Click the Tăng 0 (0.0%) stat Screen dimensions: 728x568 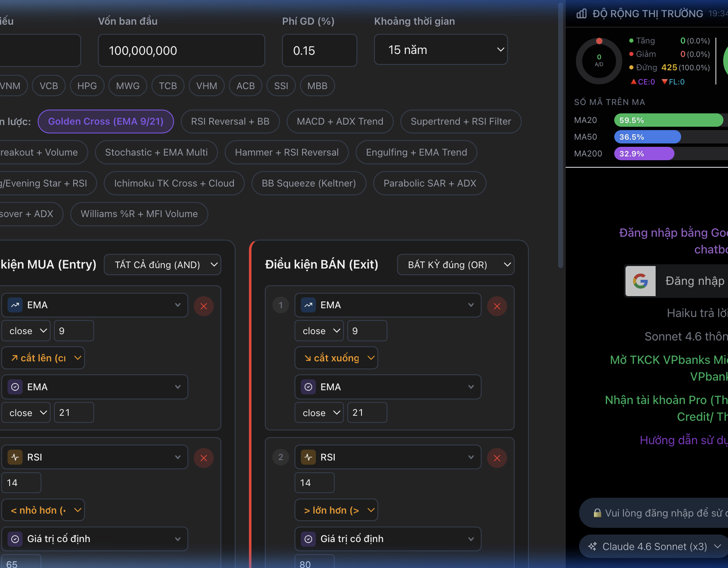669,41
